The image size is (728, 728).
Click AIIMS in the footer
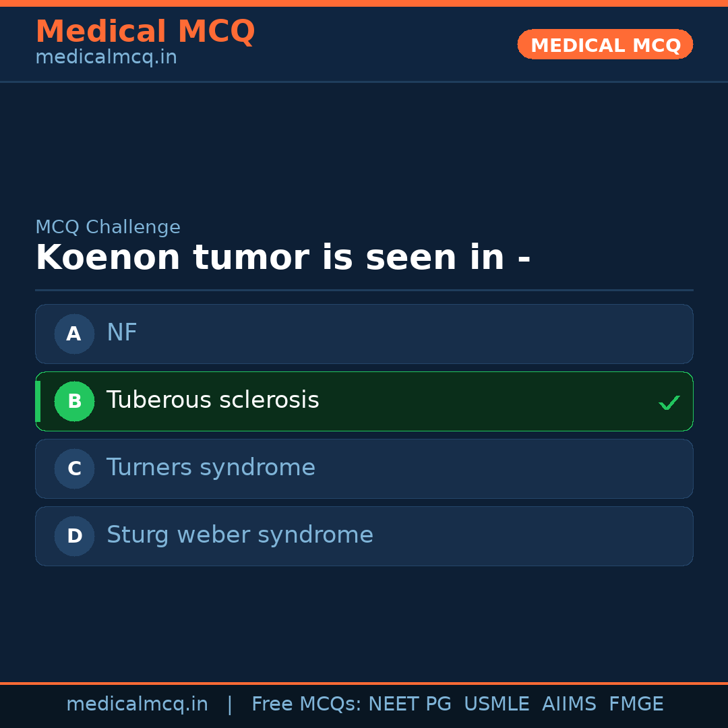point(569,704)
